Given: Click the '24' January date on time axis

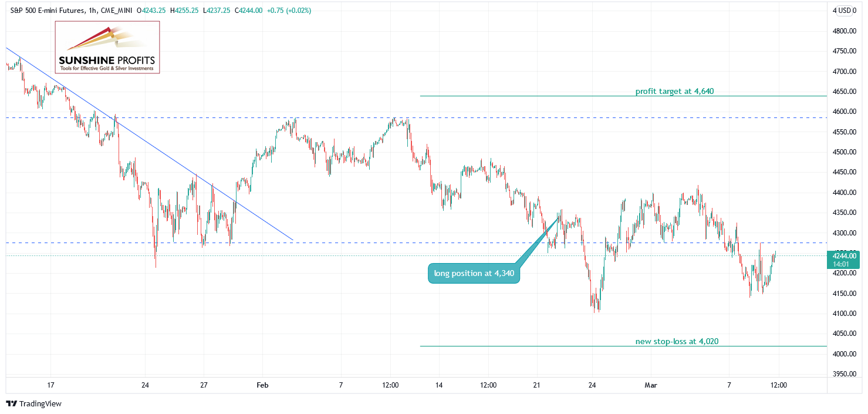Looking at the screenshot, I should tap(146, 385).
